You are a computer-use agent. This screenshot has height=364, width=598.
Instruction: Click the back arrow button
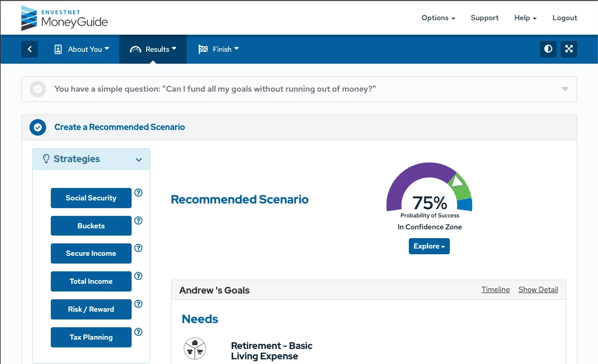click(30, 49)
